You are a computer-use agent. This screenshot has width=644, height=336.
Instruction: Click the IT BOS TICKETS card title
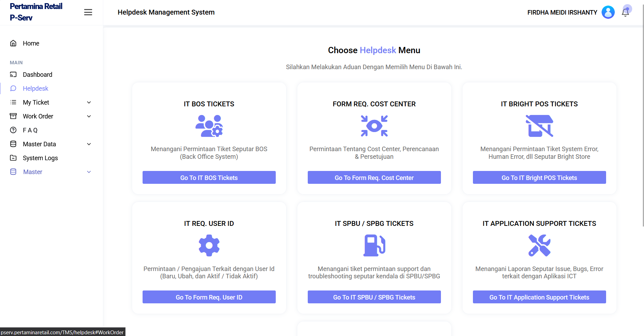tap(209, 104)
